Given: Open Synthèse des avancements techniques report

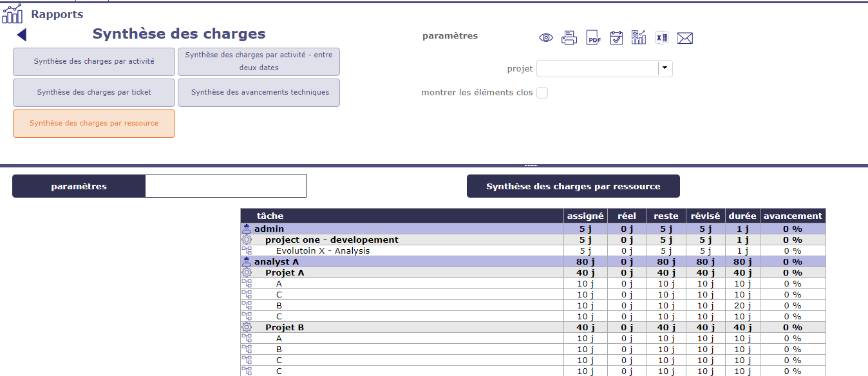Looking at the screenshot, I should (x=259, y=93).
